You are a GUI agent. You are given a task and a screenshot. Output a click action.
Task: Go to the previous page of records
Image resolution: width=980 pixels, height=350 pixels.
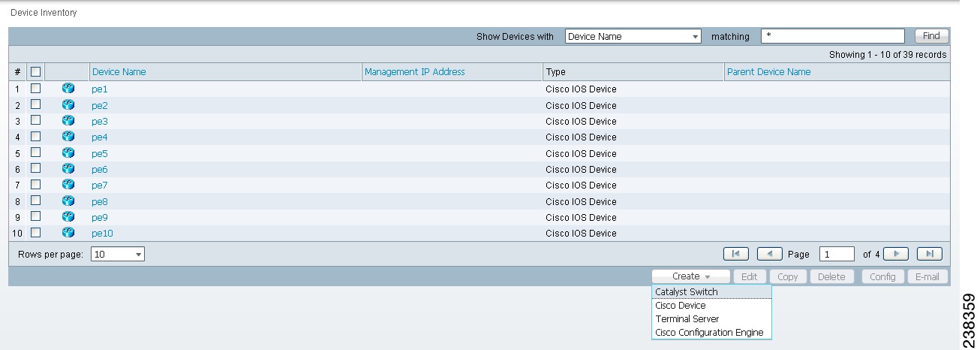[x=770, y=254]
